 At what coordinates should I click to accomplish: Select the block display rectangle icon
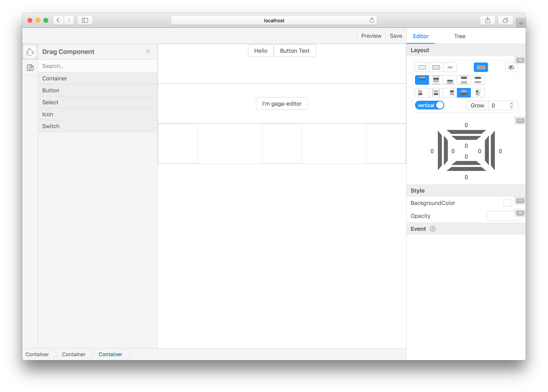click(x=422, y=67)
